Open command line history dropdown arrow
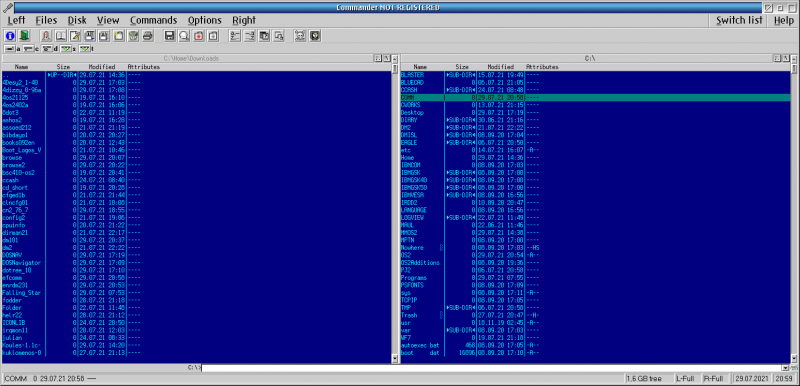This screenshot has width=800, height=386. [x=786, y=367]
